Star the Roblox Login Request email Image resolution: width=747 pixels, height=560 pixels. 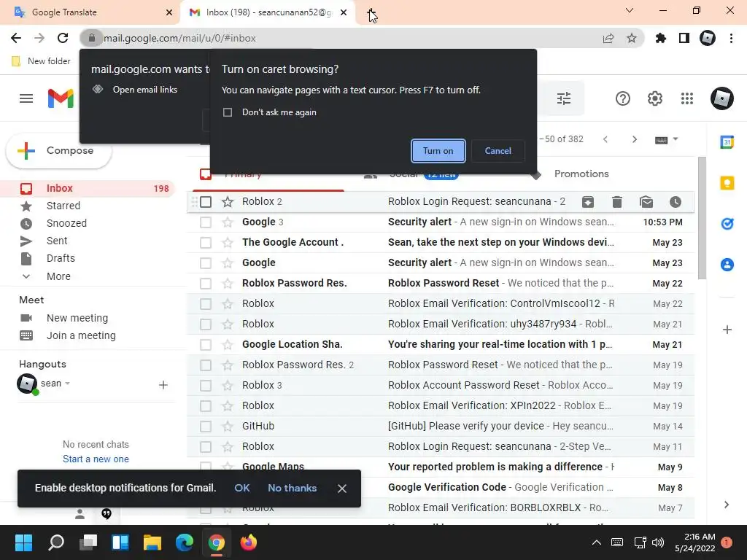[228, 202]
